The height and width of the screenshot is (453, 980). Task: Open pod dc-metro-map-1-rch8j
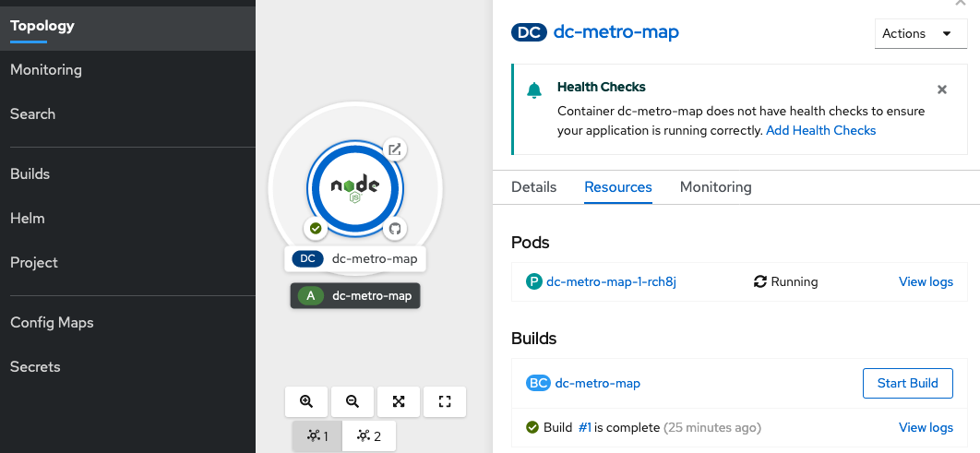click(612, 281)
